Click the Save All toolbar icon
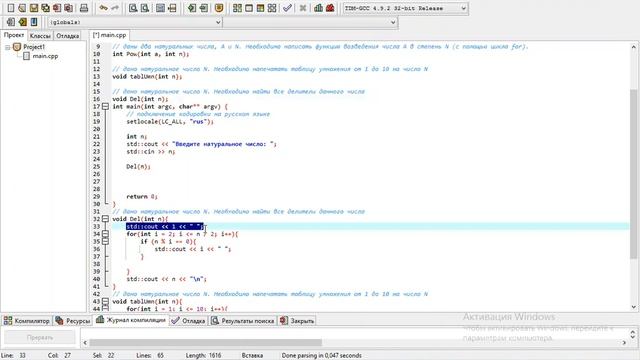This screenshot has width=640, height=360. point(45,8)
